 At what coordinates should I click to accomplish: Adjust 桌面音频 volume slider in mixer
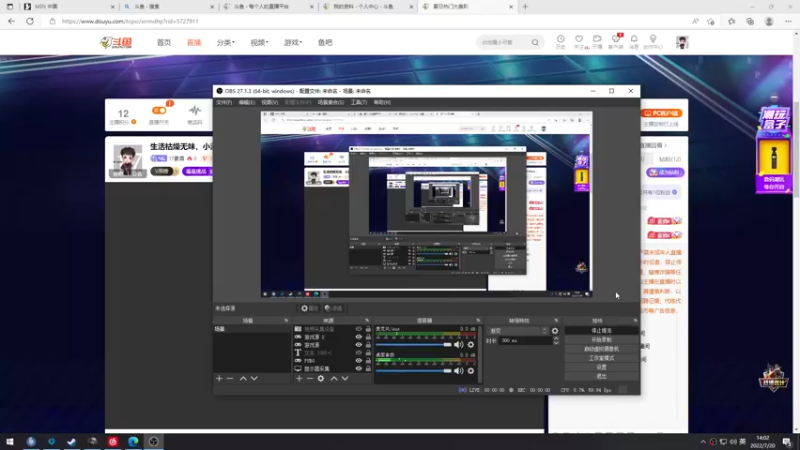(x=414, y=371)
